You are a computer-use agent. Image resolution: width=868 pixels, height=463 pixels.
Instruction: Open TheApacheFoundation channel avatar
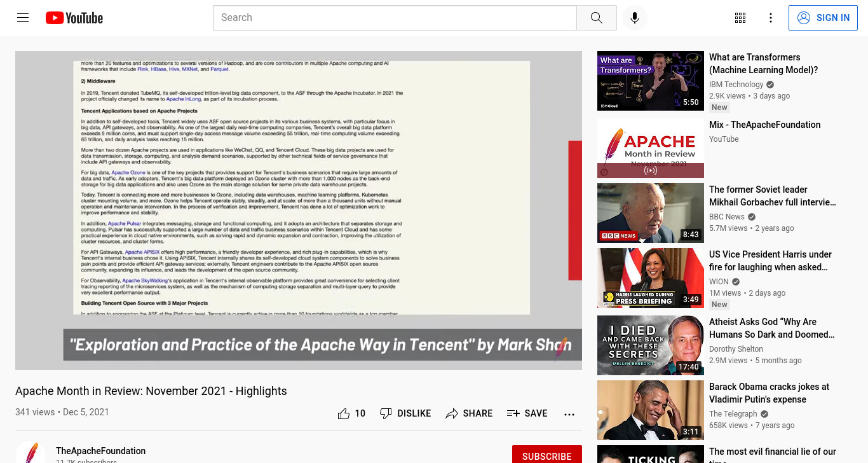click(31, 452)
